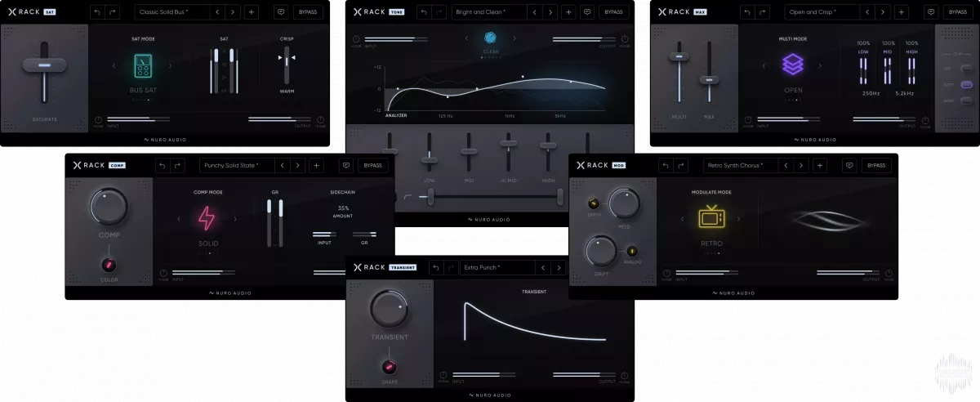Open comment icon in X Rack TONE

(x=587, y=12)
